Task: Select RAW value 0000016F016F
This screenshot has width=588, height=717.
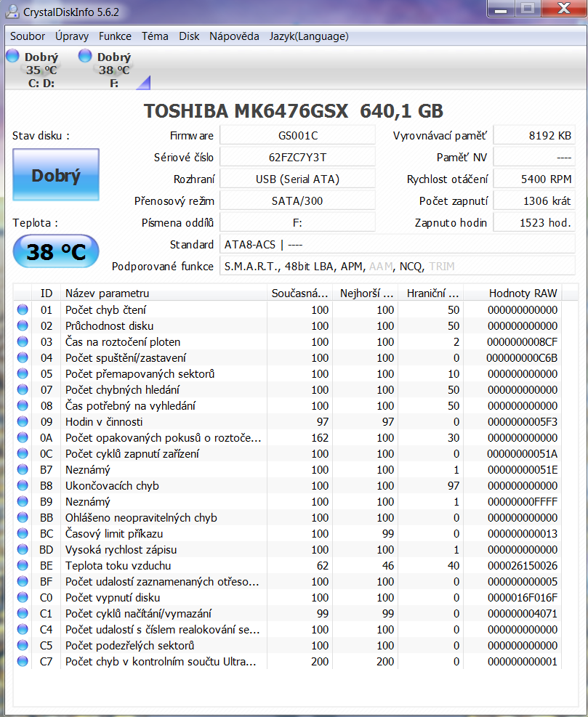Action: coord(523,598)
